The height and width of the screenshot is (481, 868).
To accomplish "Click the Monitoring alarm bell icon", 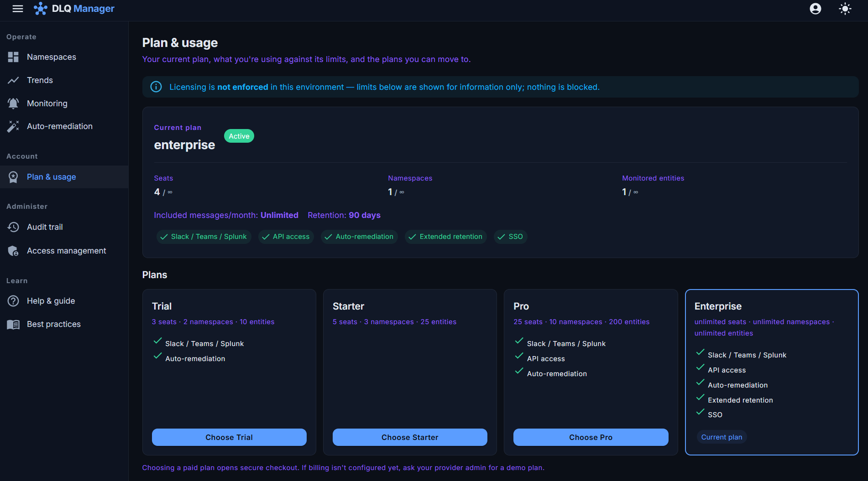I will (x=13, y=103).
